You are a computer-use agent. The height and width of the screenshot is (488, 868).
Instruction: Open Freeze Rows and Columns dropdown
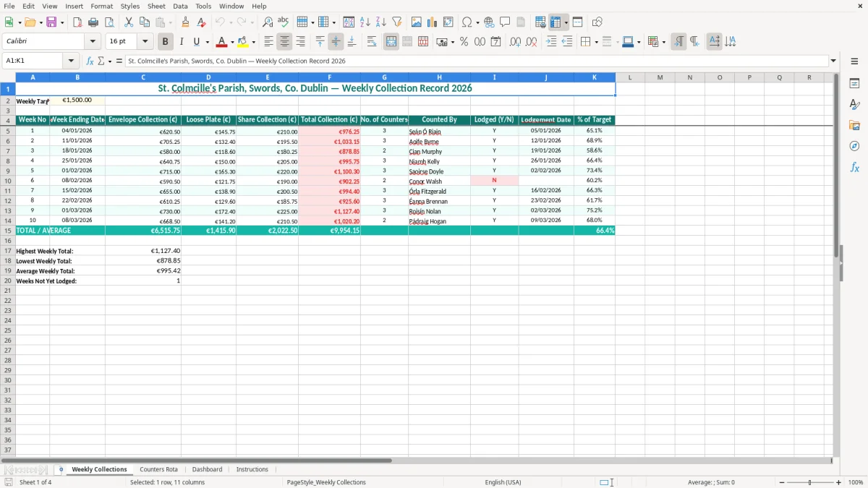click(566, 22)
